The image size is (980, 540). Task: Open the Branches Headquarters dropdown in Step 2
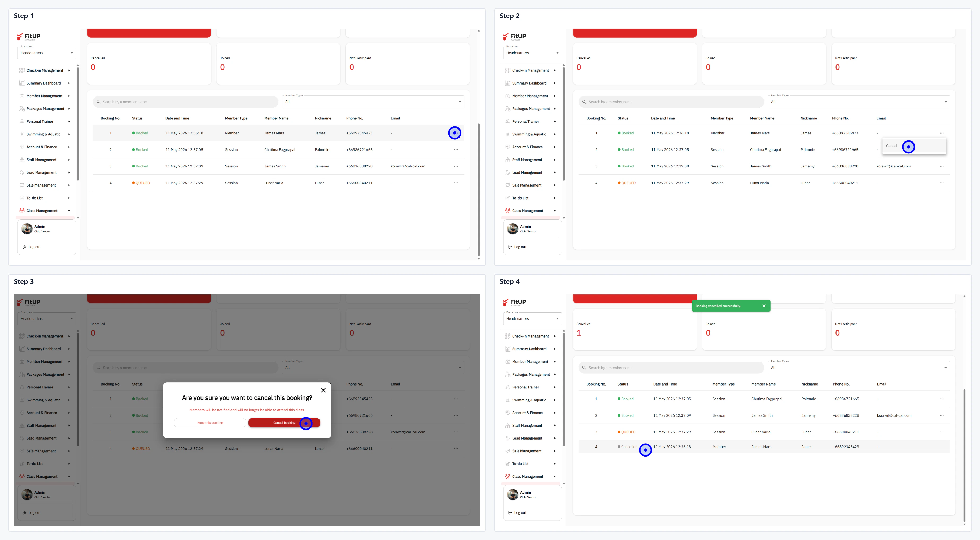click(x=533, y=53)
